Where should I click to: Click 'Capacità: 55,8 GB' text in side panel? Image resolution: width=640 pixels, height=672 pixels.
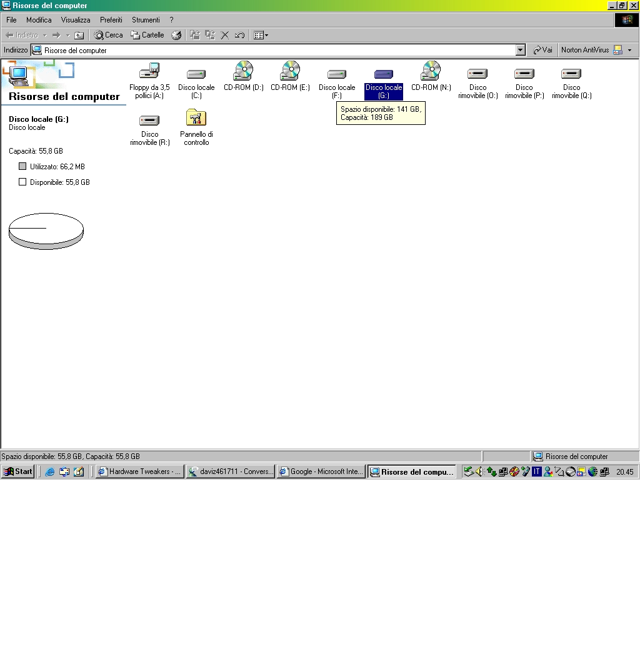coord(36,151)
